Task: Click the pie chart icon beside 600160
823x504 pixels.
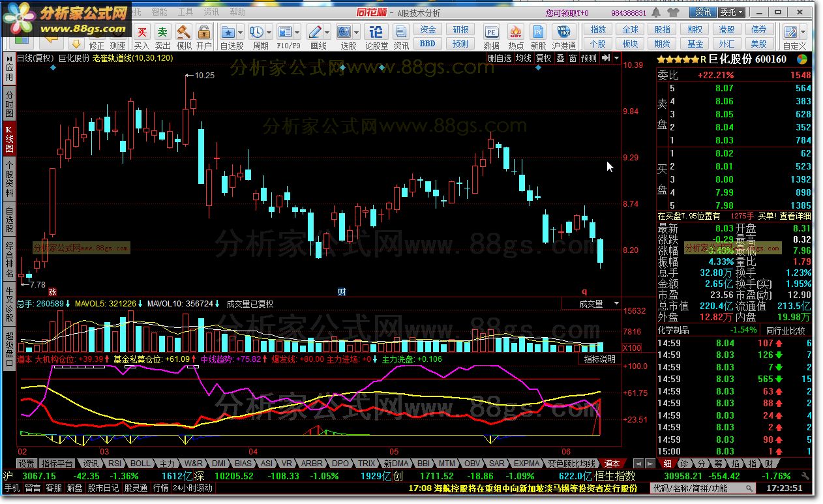Action: point(803,59)
